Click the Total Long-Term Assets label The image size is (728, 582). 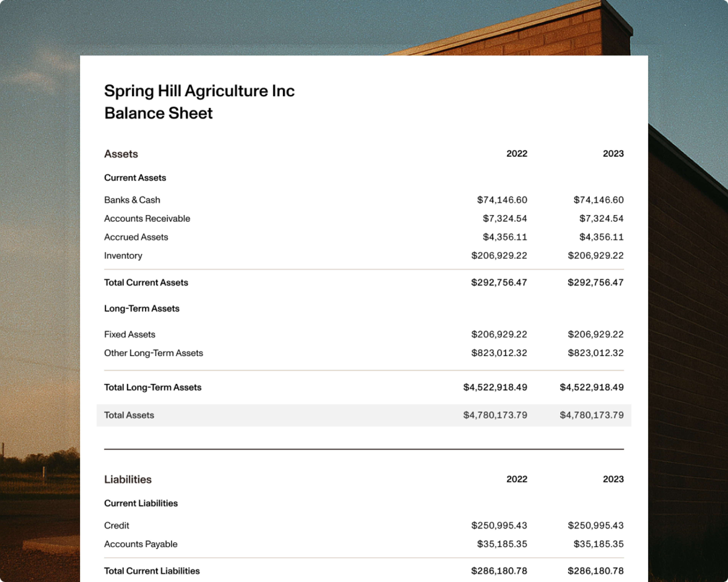click(153, 387)
